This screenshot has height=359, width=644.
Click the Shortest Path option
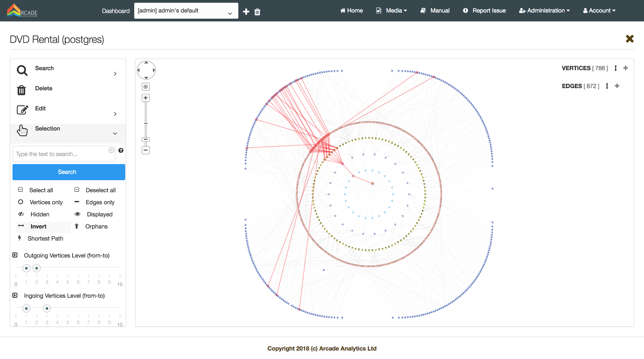(x=45, y=238)
